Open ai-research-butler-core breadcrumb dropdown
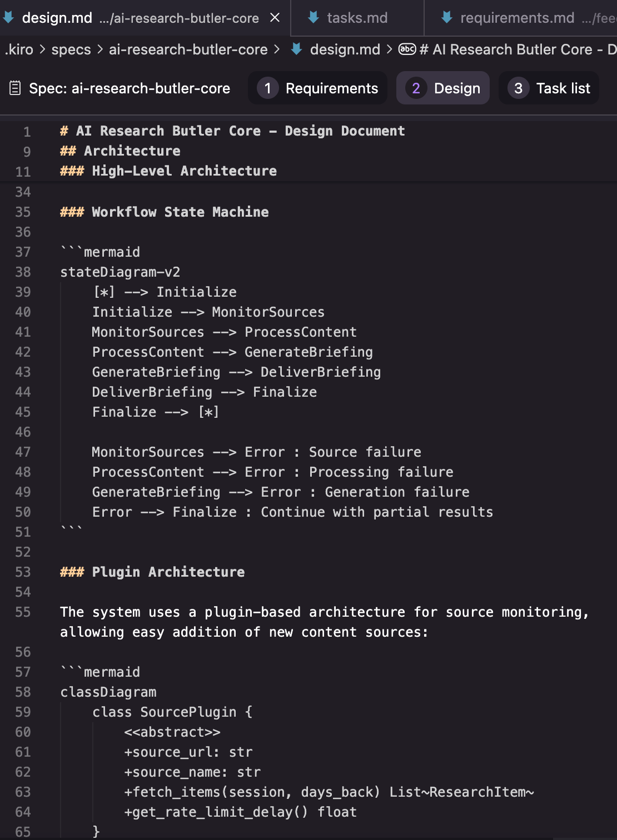 tap(188, 49)
